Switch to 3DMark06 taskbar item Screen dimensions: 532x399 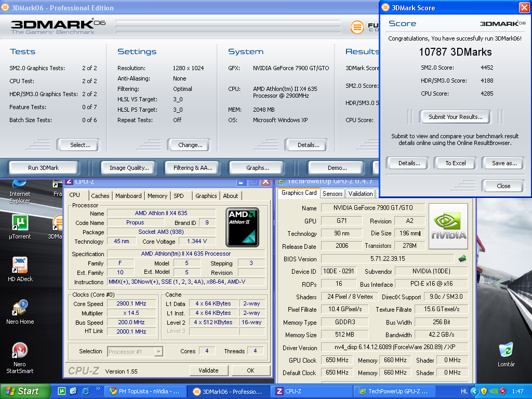tap(229, 391)
